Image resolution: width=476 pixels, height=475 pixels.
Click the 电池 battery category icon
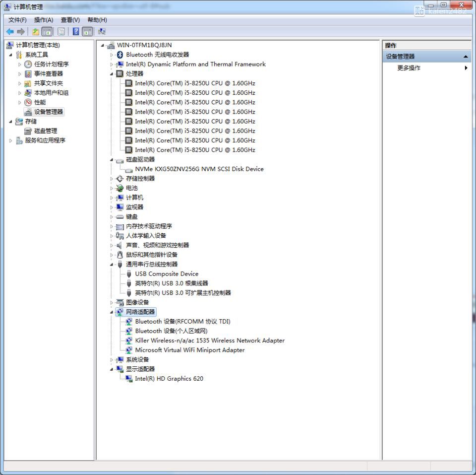(x=120, y=189)
